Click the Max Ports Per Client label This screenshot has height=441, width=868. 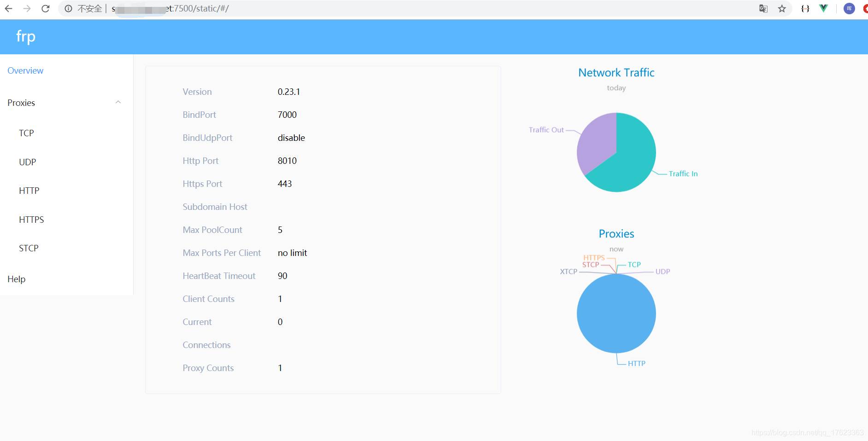(x=222, y=253)
